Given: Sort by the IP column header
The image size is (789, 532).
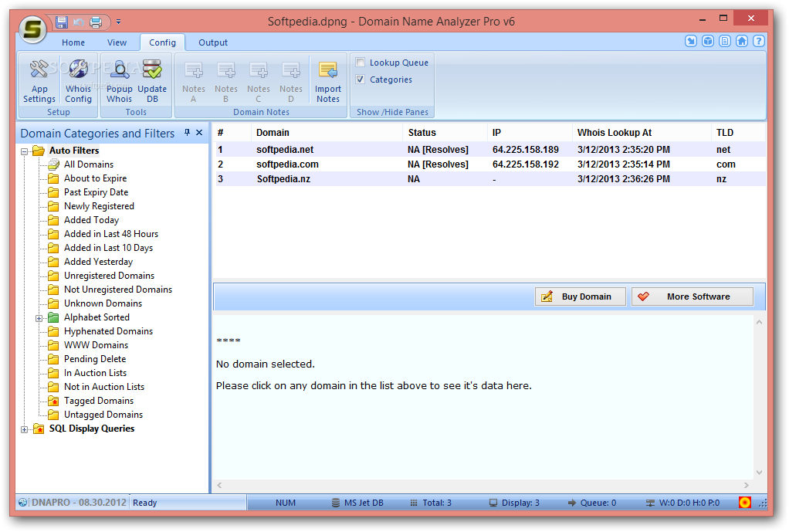Looking at the screenshot, I should 530,133.
